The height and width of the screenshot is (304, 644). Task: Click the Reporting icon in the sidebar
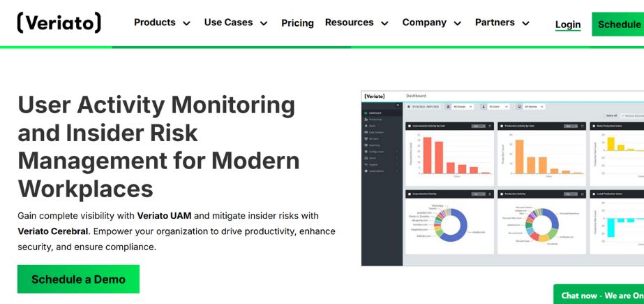click(x=366, y=145)
